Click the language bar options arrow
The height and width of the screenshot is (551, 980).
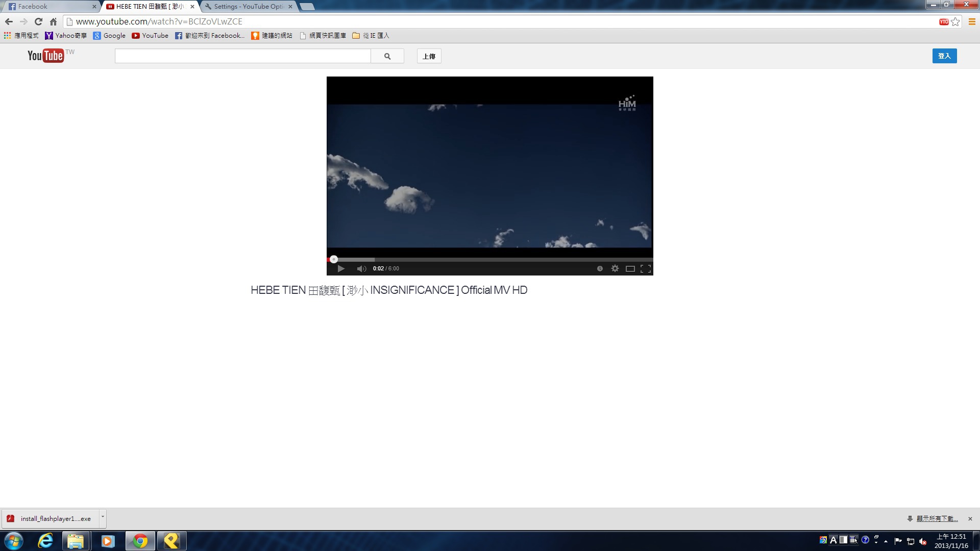click(x=876, y=542)
